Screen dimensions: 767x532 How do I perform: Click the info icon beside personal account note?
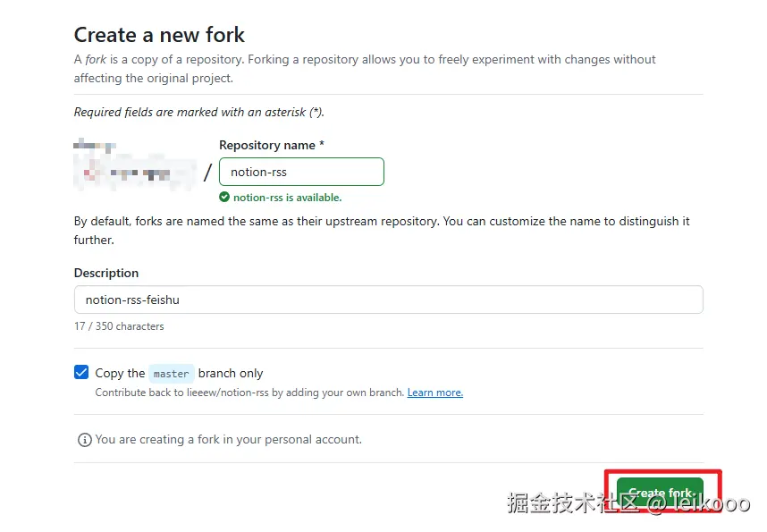[x=84, y=440]
